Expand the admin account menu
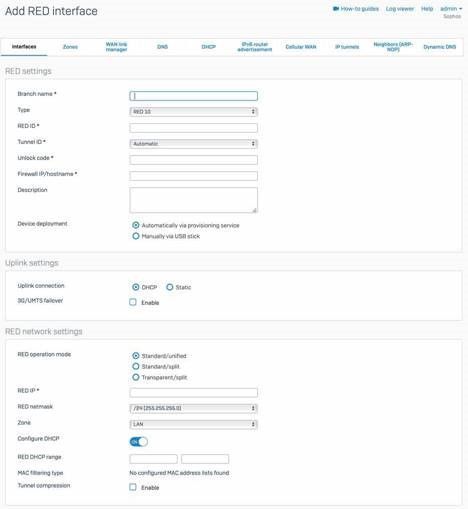 [x=451, y=9]
